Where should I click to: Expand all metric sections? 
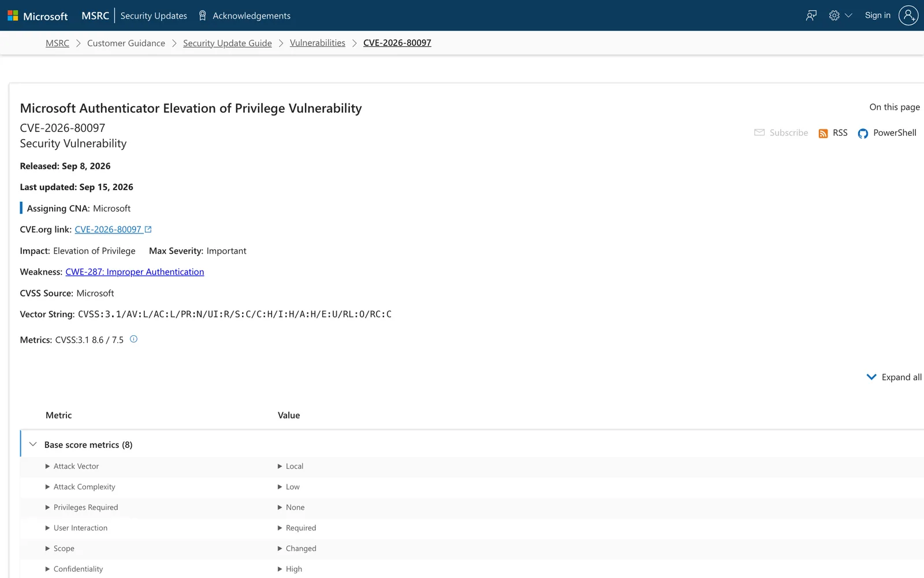[x=894, y=377]
